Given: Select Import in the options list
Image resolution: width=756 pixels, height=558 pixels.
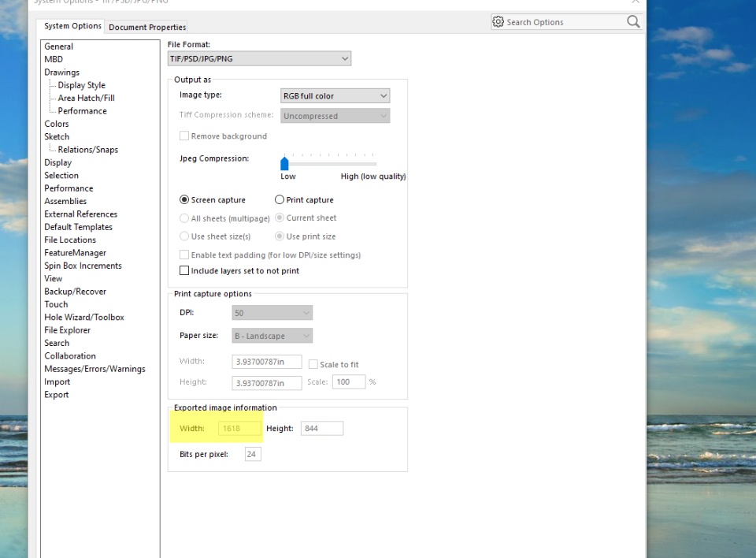Looking at the screenshot, I should coord(57,381).
